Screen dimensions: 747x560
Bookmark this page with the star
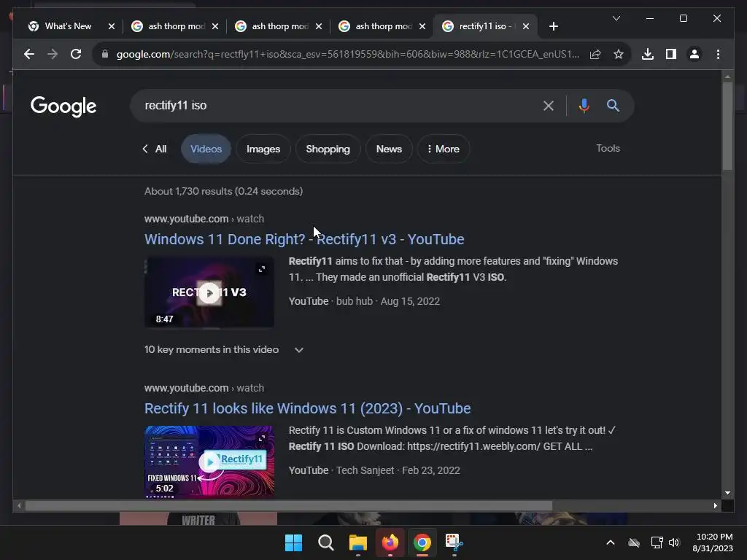[619, 54]
